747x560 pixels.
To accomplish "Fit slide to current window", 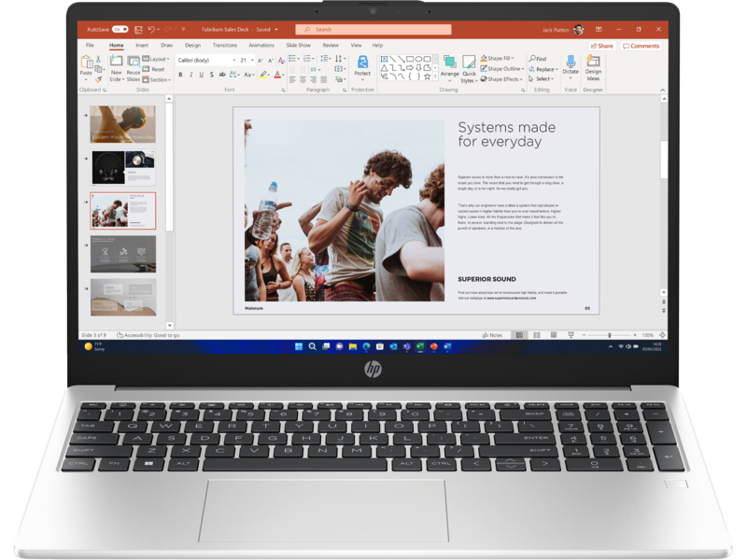I will click(662, 335).
